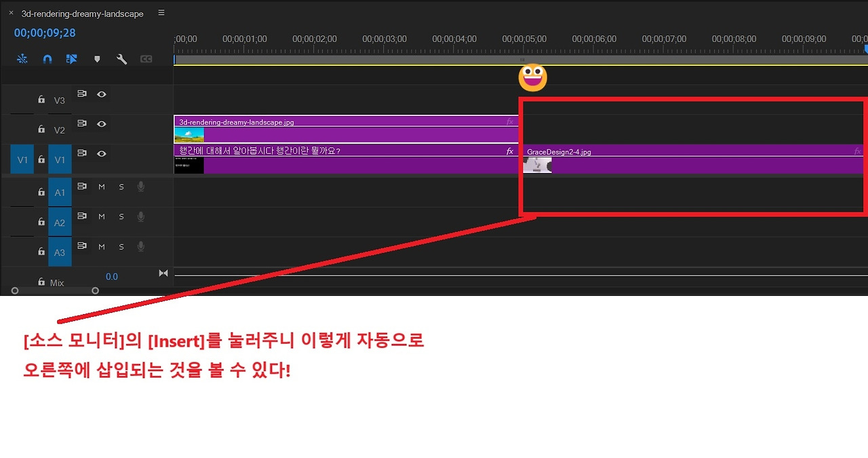Click the Captions CC icon
868x458 pixels.
click(x=146, y=59)
